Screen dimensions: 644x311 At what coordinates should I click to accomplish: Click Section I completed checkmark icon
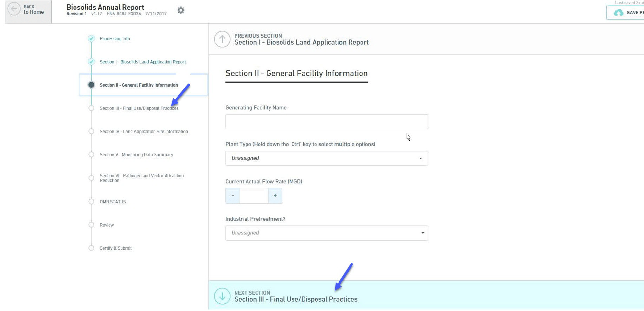pyautogui.click(x=91, y=62)
